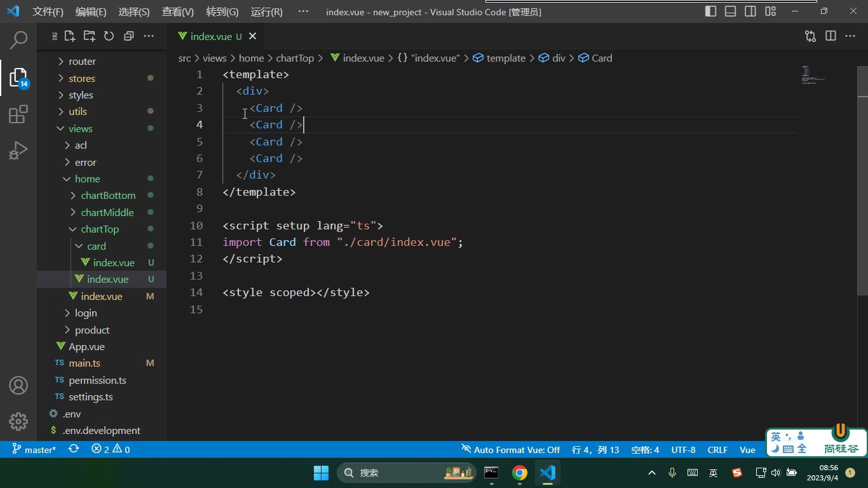Viewport: 868px width, 488px height.
Task: Toggle primary side bar visibility
Action: 711,11
